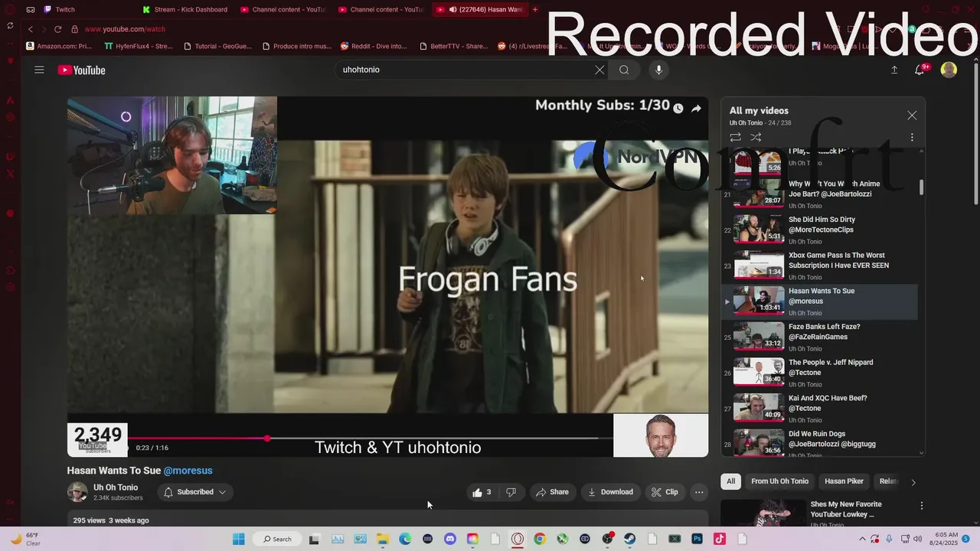This screenshot has height=551, width=980.
Task: Open more actions ellipsis under video
Action: pyautogui.click(x=699, y=492)
